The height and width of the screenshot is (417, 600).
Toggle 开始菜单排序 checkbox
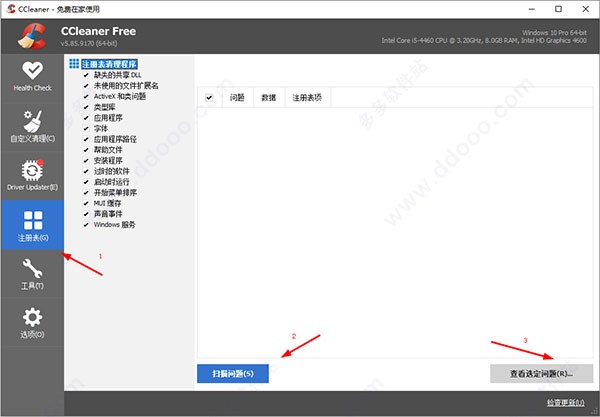[86, 193]
